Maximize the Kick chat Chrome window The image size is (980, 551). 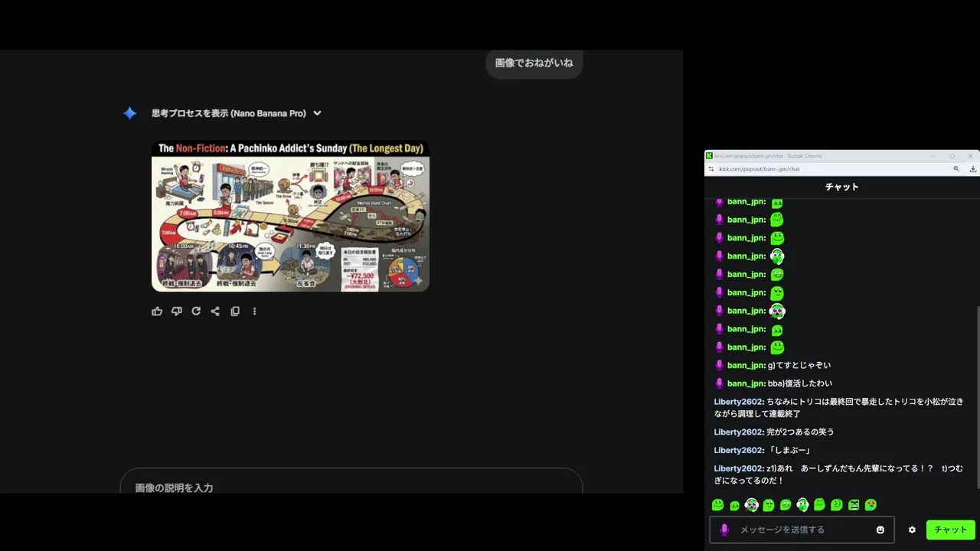[952, 156]
